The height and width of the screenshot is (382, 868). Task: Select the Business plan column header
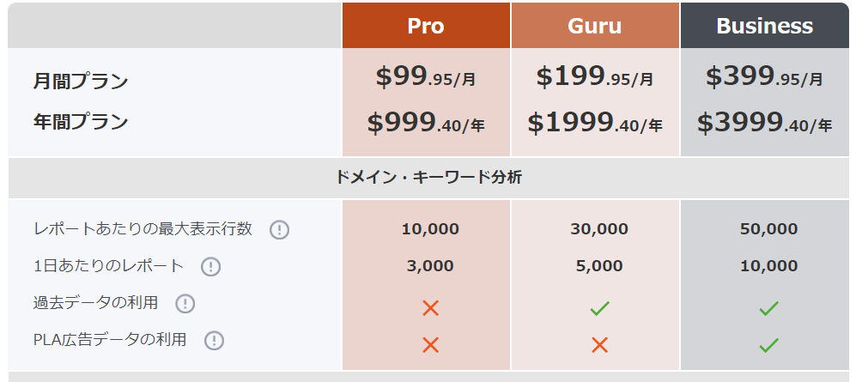765,26
